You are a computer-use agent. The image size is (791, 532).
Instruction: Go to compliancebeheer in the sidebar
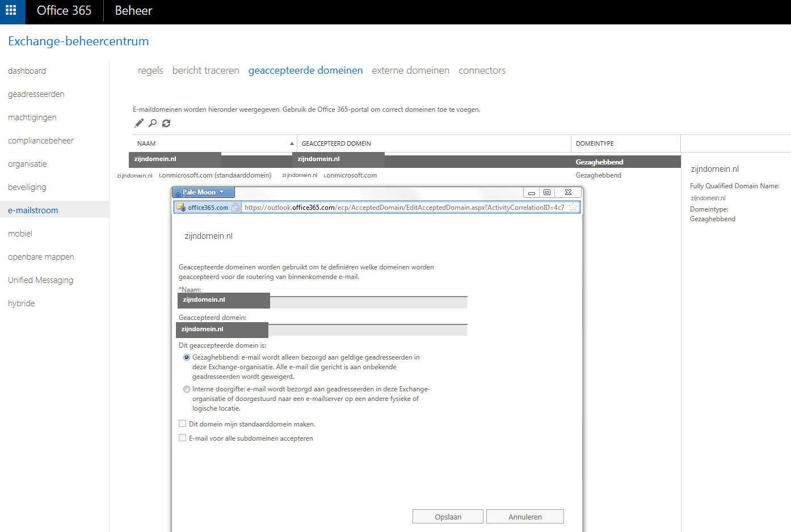click(41, 141)
